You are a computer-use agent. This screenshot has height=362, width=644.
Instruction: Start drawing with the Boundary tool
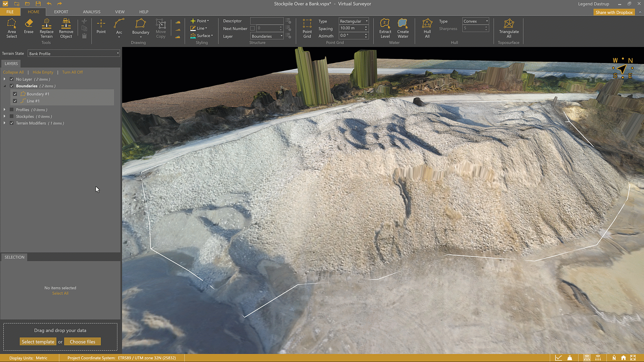[x=141, y=26]
